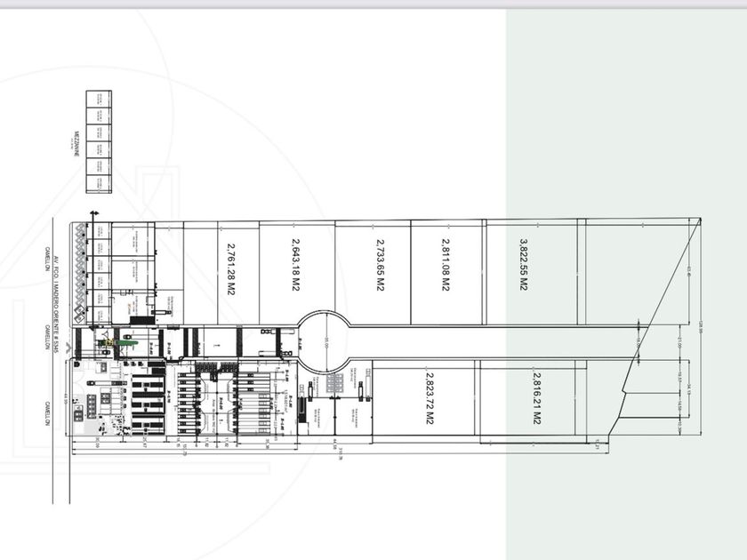Click the '2,733.65 M2' area text
The image size is (747, 560).
click(x=381, y=265)
